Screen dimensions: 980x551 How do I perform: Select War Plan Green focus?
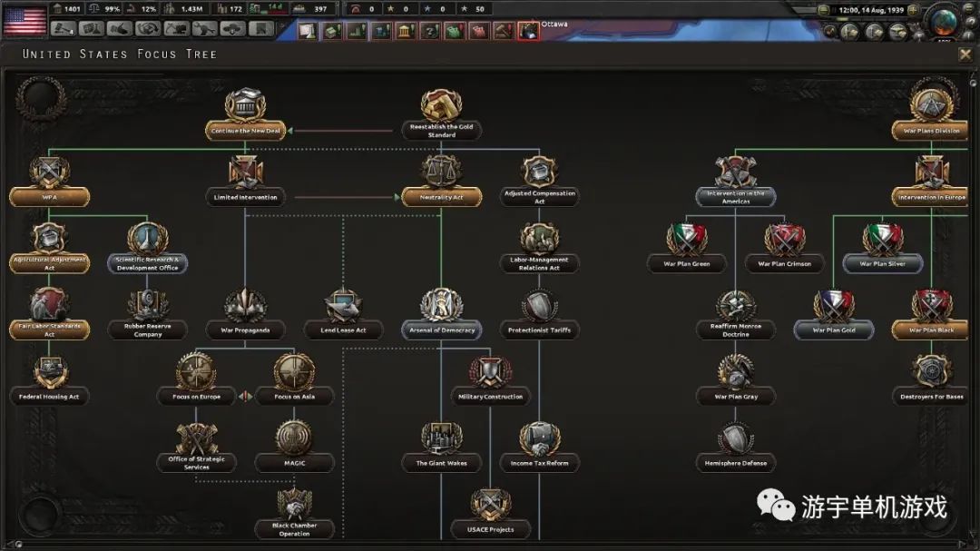coord(686,248)
